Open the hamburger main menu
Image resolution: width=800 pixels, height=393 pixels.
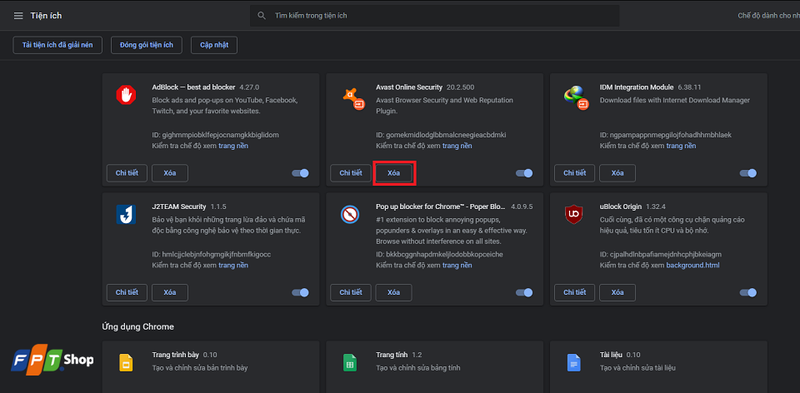click(x=18, y=16)
